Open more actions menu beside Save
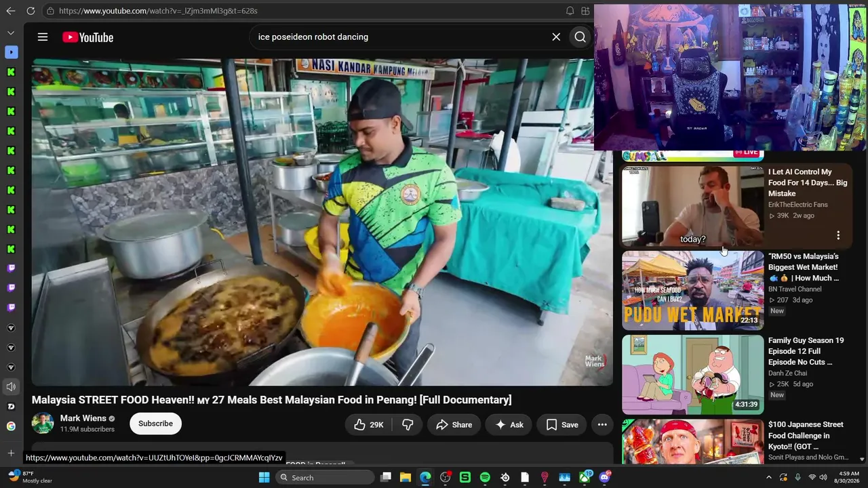The height and width of the screenshot is (488, 868). tap(602, 425)
